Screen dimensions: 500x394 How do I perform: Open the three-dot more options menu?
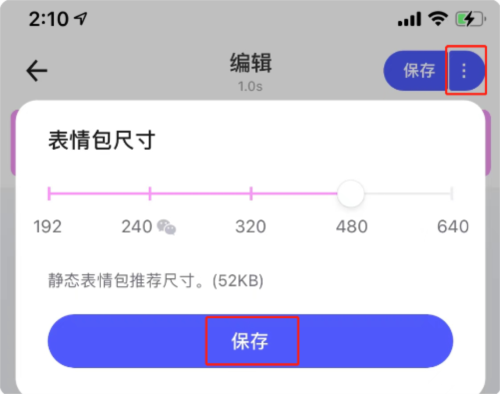(x=464, y=71)
